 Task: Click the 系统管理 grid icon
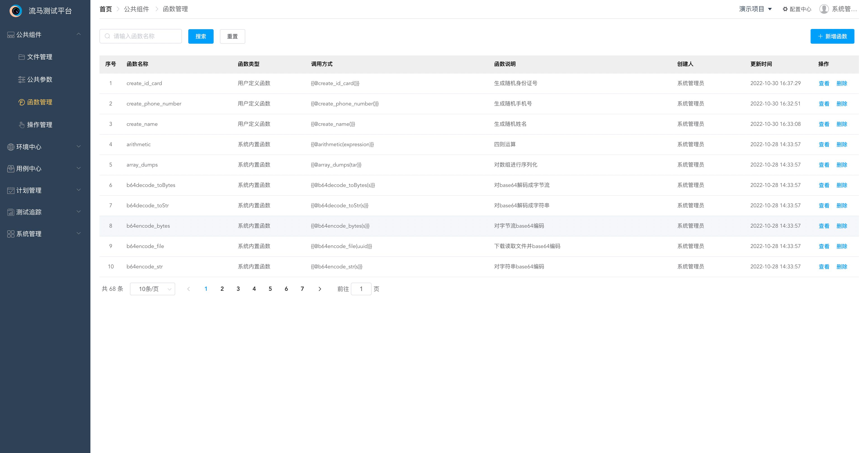pos(11,234)
